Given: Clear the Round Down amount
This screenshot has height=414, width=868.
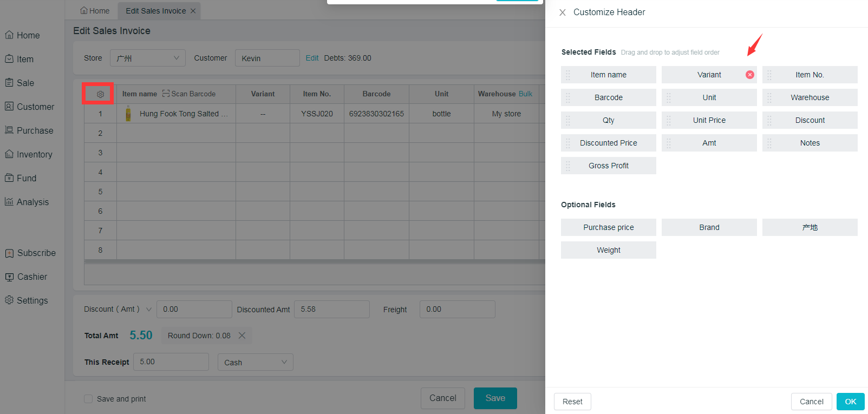Looking at the screenshot, I should (242, 336).
